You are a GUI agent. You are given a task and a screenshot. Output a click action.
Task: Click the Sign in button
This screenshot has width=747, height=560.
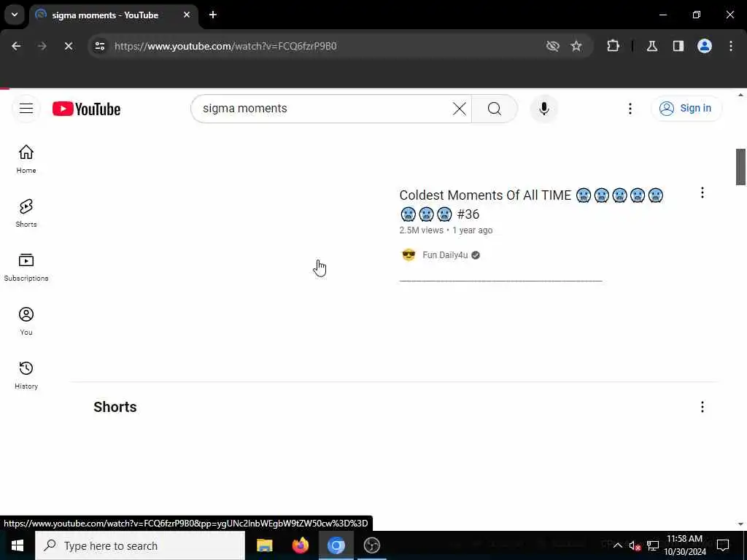pyautogui.click(x=686, y=109)
